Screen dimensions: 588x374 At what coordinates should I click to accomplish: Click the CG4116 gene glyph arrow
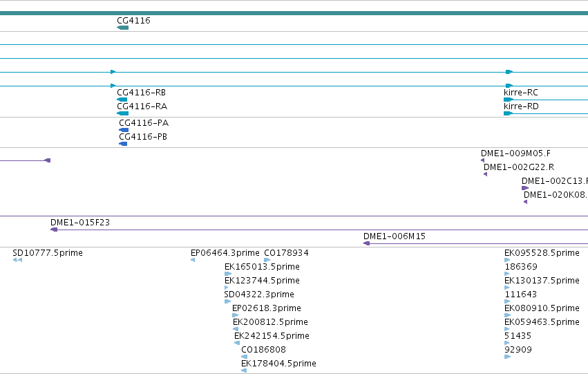[x=122, y=28]
